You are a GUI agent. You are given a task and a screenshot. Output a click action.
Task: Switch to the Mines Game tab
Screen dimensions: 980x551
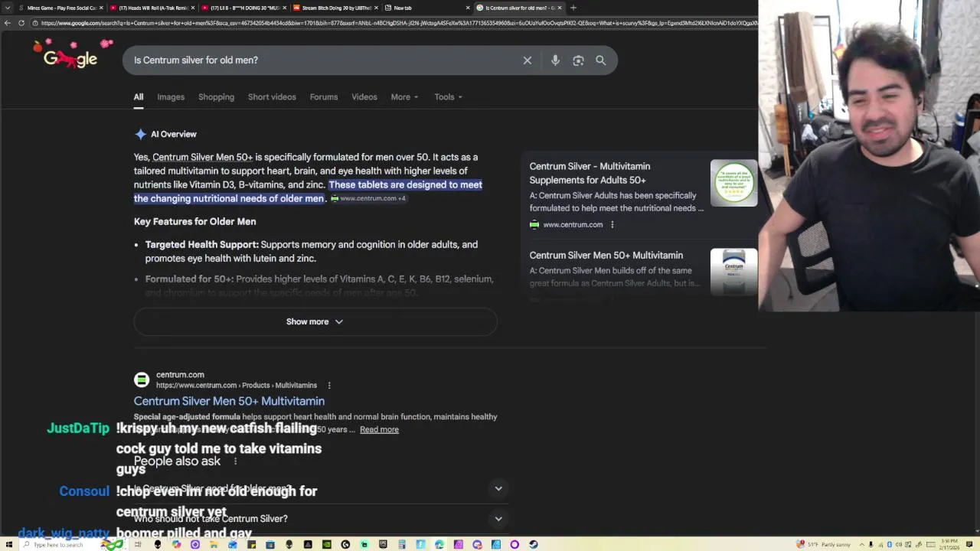click(x=60, y=8)
